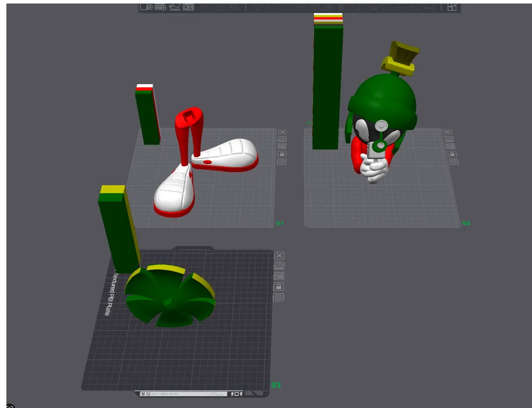Auto orient objects on plate 02
532x408 pixels.
click(449, 139)
